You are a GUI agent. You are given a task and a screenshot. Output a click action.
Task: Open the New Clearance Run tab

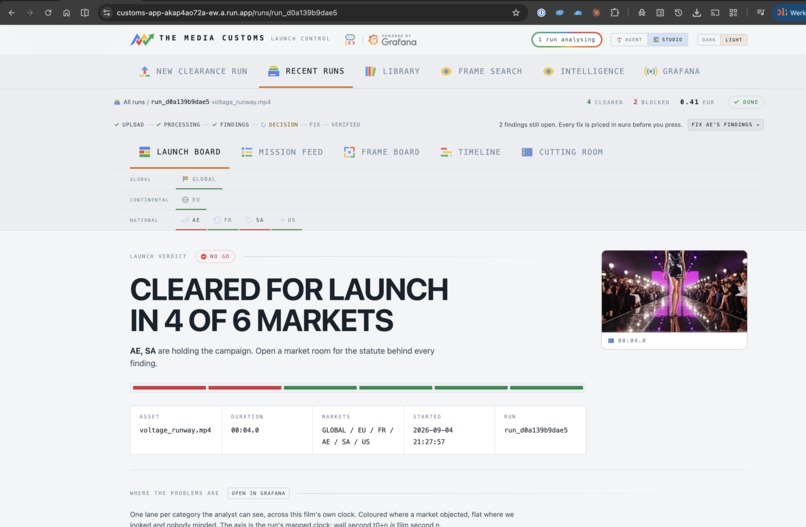193,71
